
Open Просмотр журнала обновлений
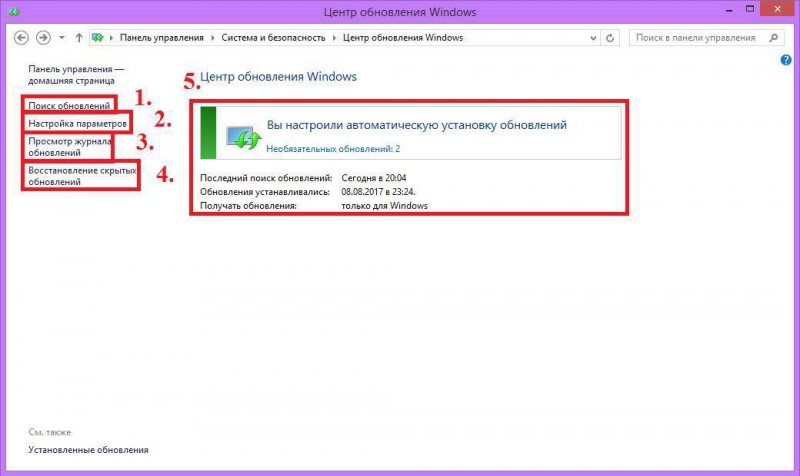pyautogui.click(x=69, y=147)
